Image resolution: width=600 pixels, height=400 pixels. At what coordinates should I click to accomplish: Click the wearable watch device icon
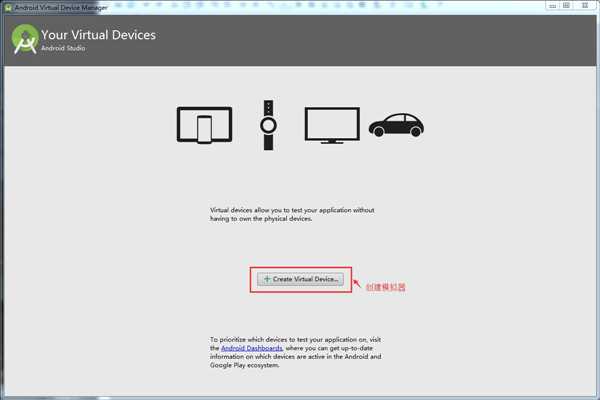coord(269,125)
